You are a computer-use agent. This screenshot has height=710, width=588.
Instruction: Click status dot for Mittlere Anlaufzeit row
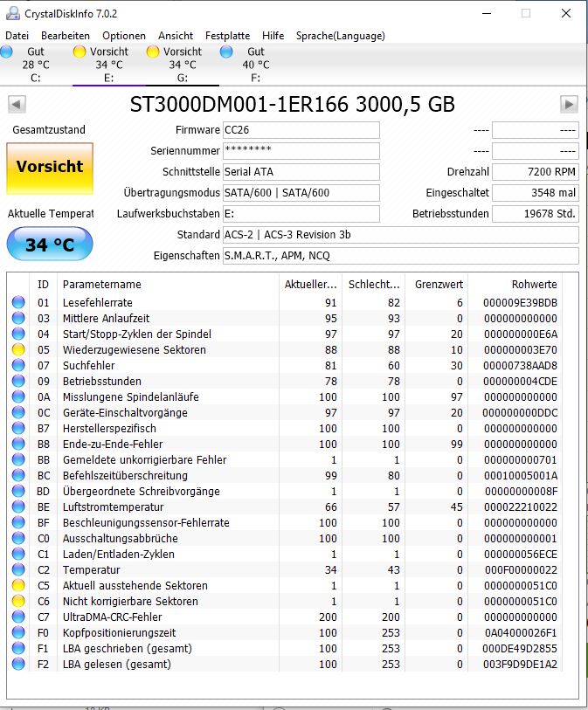(18, 318)
